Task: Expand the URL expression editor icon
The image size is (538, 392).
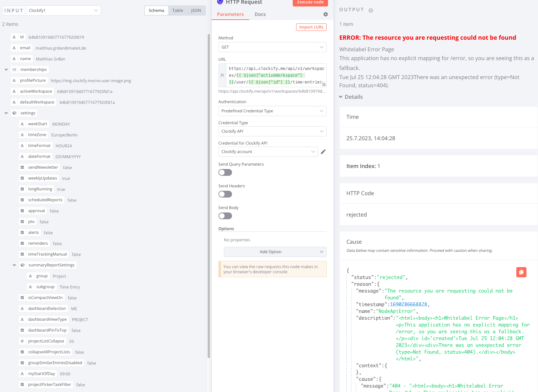Action: (324, 84)
